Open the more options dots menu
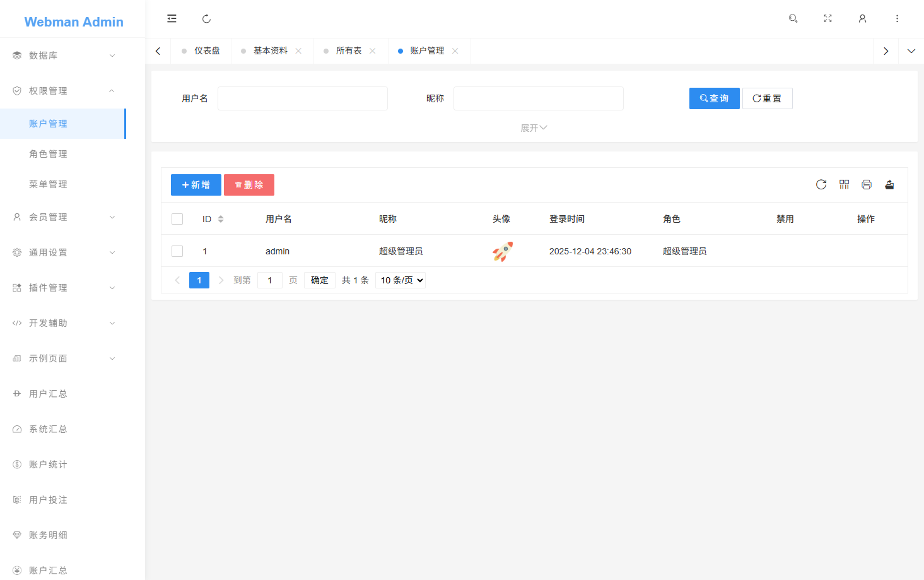924x580 pixels. [897, 18]
